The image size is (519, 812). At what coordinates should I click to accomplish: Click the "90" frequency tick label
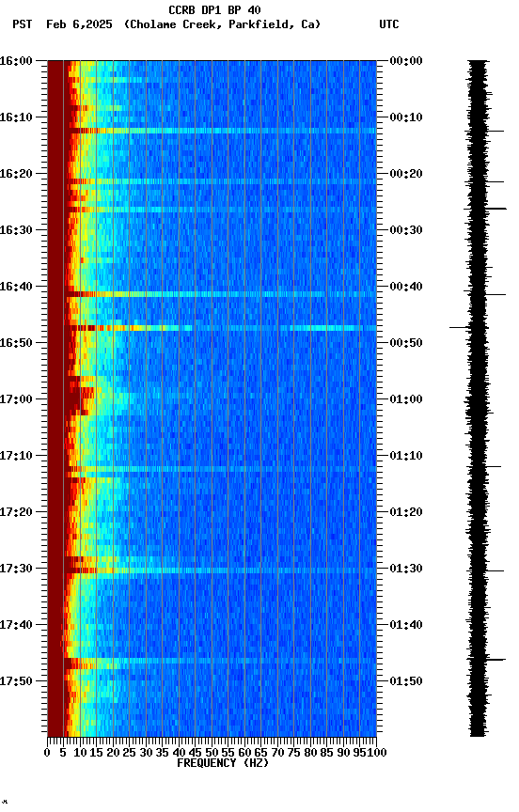coord(343,753)
